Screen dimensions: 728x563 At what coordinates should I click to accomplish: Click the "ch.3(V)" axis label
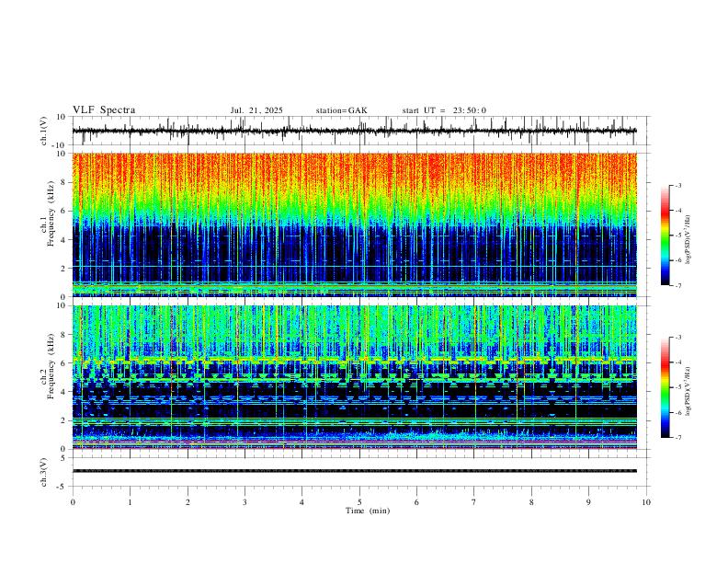click(x=44, y=472)
